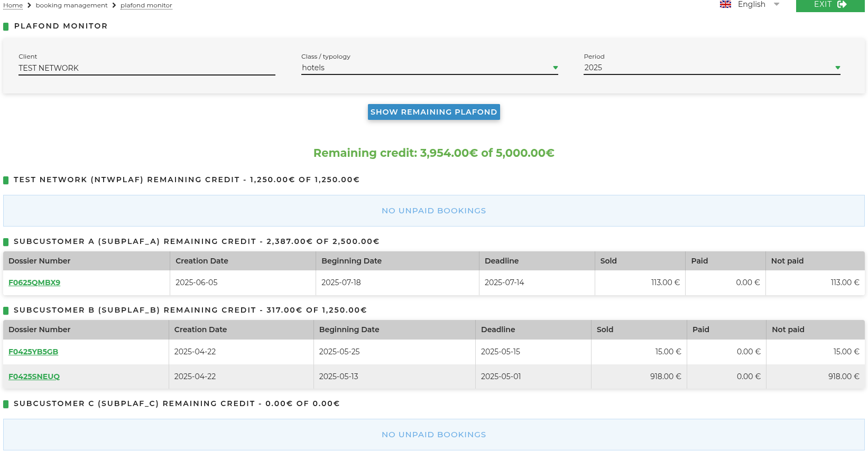Click SUBCUSTOMER C (SUBPLAF_C) remaining credit heading

tap(177, 403)
